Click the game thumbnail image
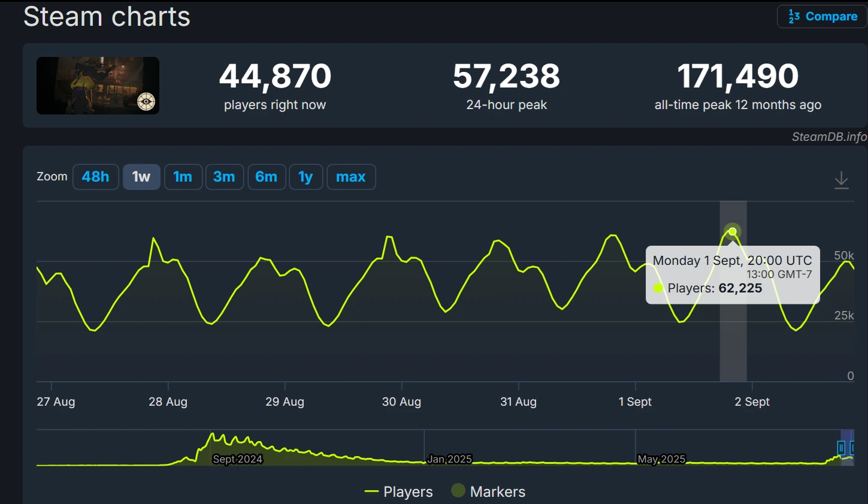 coord(98,86)
